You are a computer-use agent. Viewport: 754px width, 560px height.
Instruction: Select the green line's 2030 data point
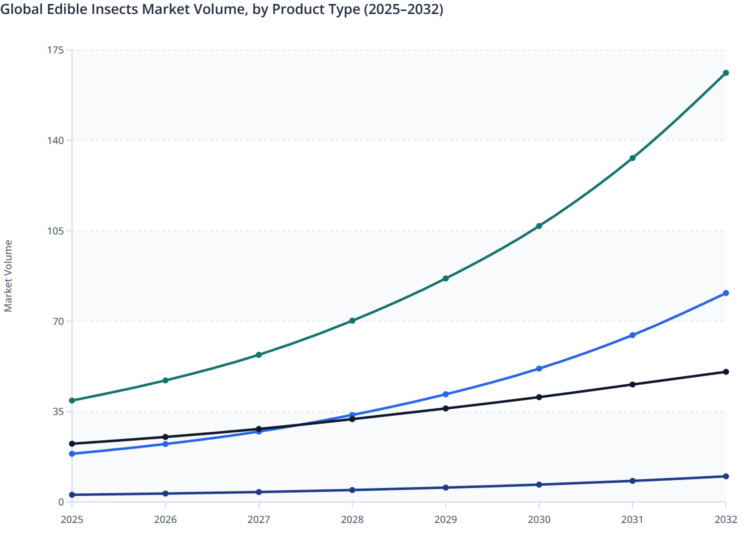pos(538,226)
